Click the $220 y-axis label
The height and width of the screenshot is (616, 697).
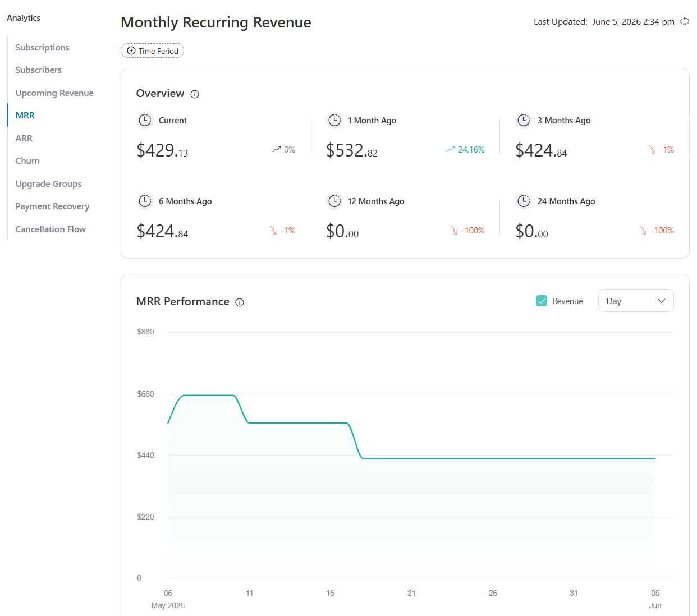(145, 517)
